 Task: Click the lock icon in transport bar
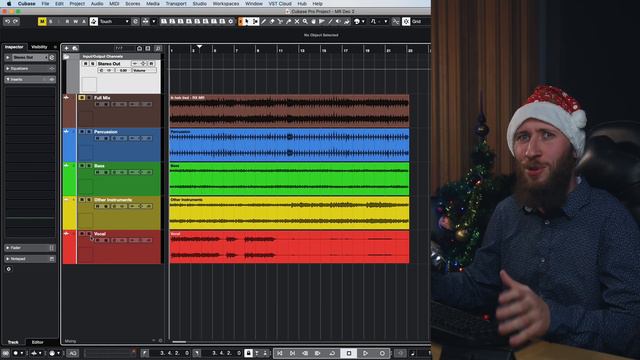coord(248,353)
